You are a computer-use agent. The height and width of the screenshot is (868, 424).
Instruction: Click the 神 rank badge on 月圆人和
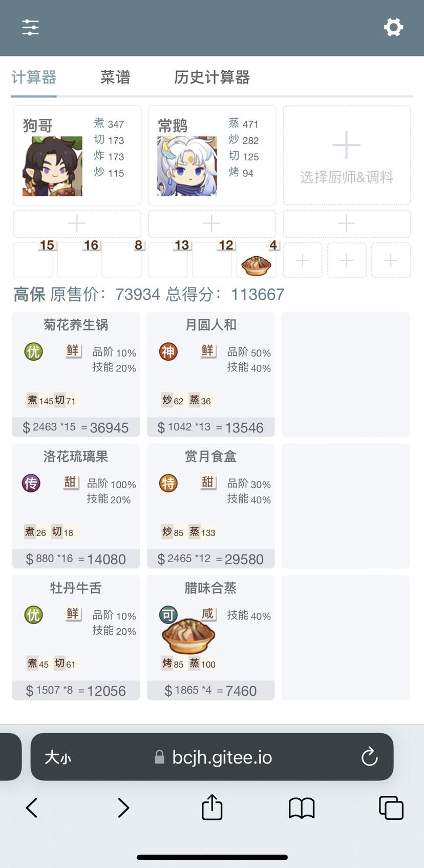tap(168, 352)
